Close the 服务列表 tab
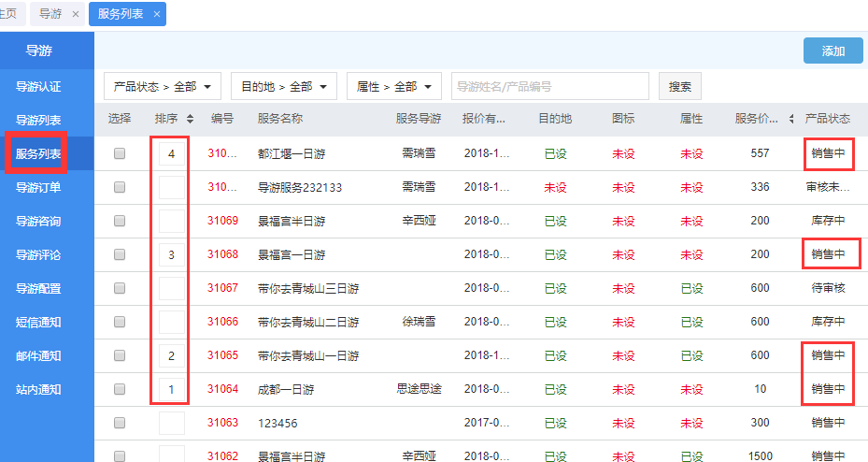This screenshot has height=462, width=868. (157, 14)
